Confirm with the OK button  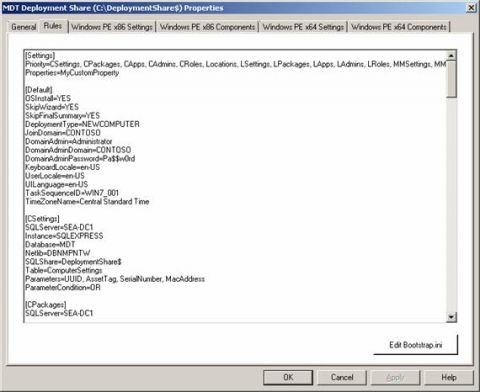coord(288,377)
